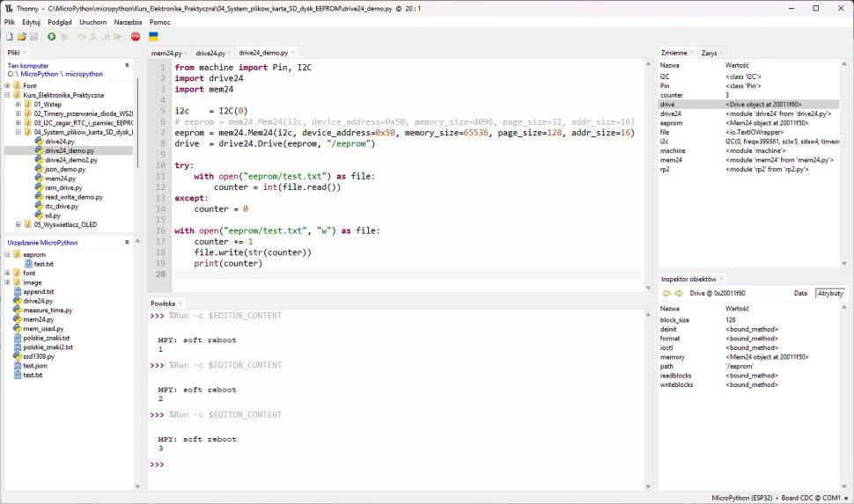This screenshot has height=504, width=854.
Task: Switch object inspector to Data view
Action: [800, 293]
